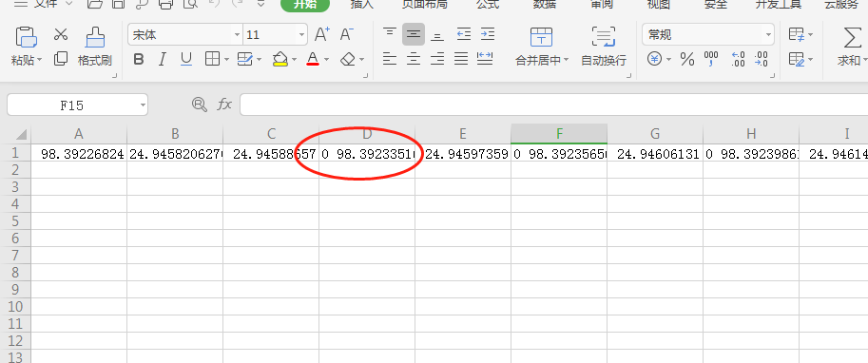
Task: Open the 视图 (View) tab
Action: [658, 5]
